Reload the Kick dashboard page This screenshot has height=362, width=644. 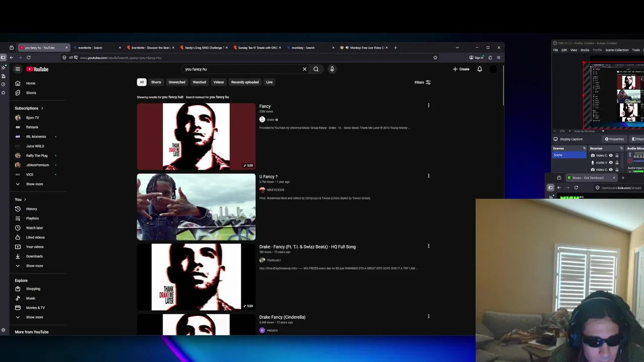(576, 188)
